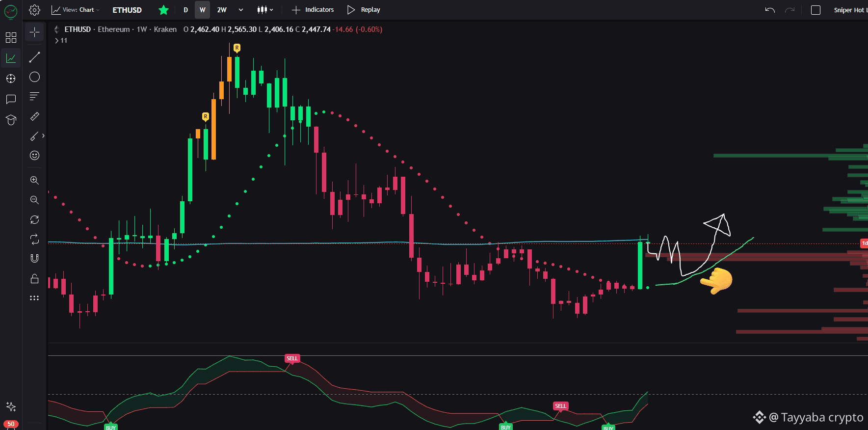Select the brush drawing tool
Image resolution: width=868 pixels, height=430 pixels.
34,136
